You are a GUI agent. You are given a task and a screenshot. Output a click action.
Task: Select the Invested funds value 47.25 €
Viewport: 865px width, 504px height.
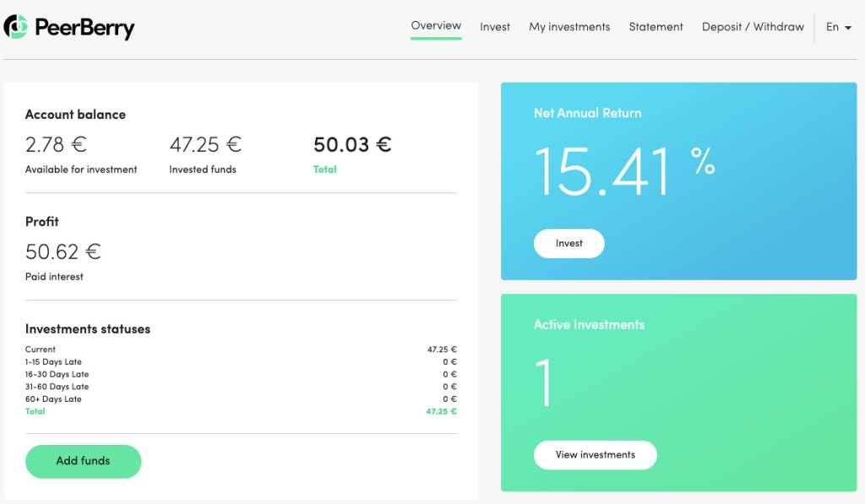point(205,144)
